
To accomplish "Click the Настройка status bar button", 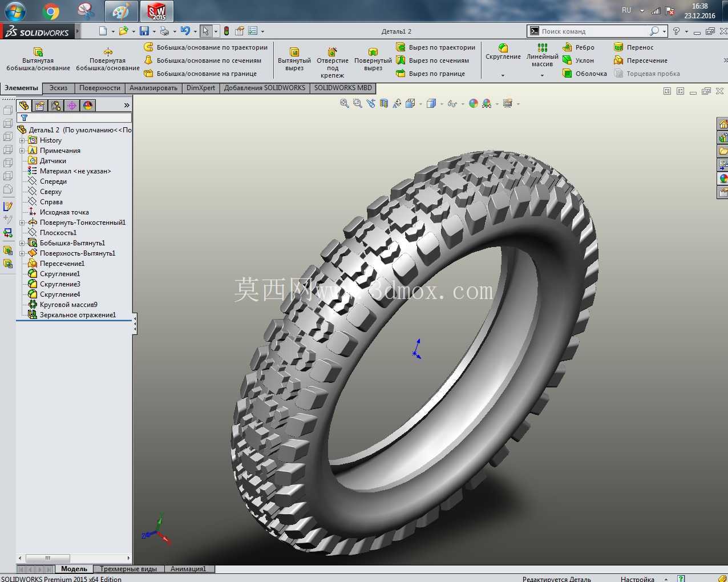I will [x=637, y=579].
